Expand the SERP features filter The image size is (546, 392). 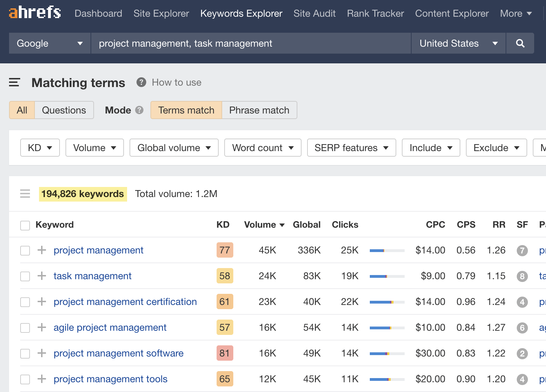coord(351,148)
